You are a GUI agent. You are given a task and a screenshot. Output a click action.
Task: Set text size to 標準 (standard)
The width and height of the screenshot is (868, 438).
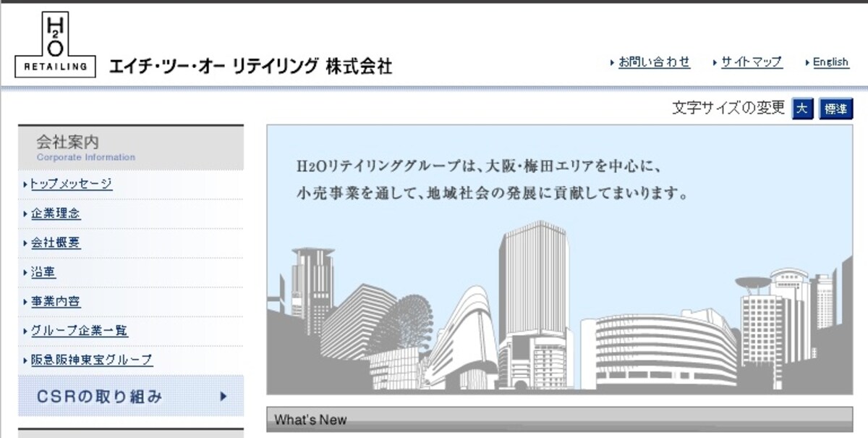point(835,109)
